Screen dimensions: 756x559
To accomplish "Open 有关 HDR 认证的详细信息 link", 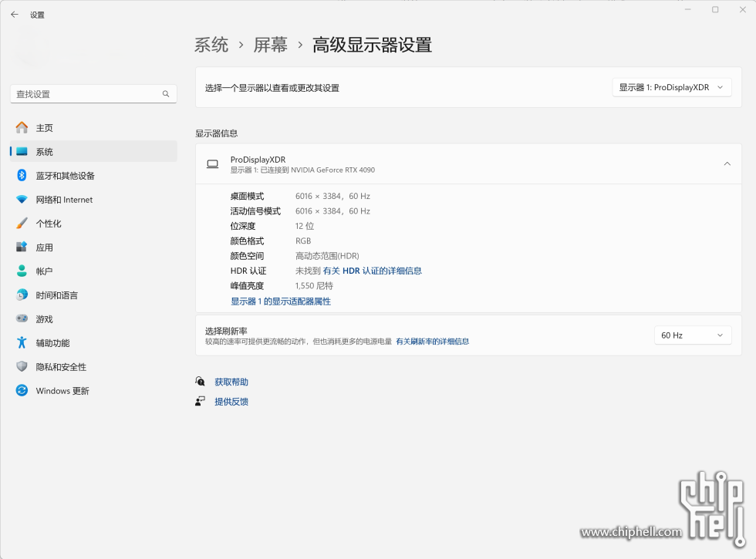I will click(x=372, y=271).
